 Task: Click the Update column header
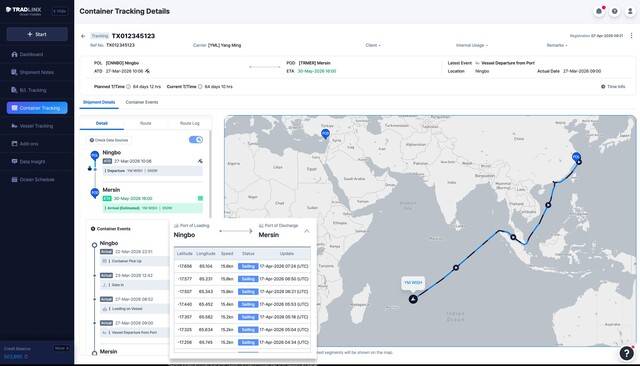[287, 253]
